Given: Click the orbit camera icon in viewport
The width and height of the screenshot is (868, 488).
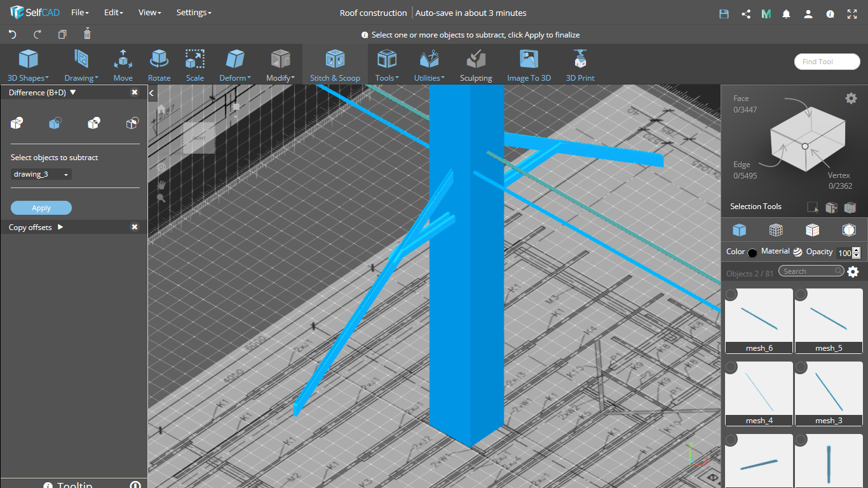Looking at the screenshot, I should pyautogui.click(x=161, y=167).
